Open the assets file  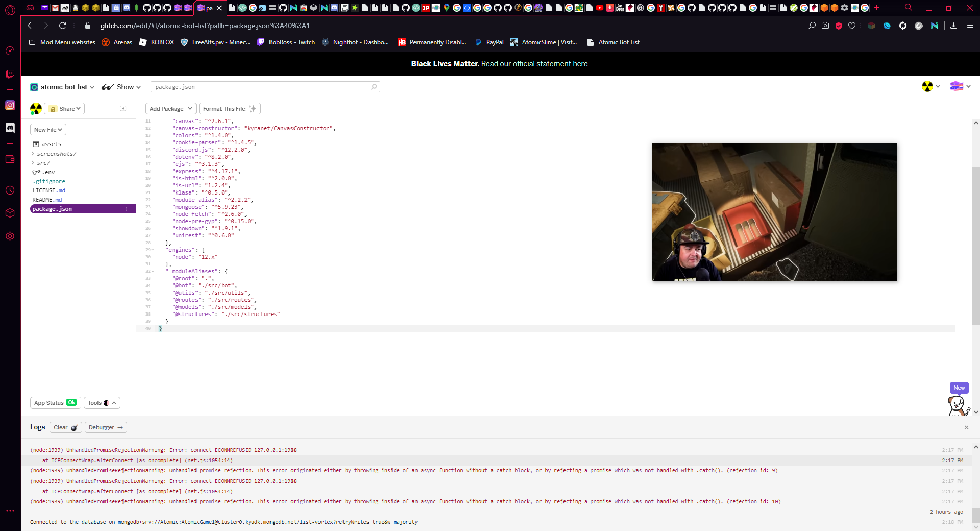click(47, 144)
